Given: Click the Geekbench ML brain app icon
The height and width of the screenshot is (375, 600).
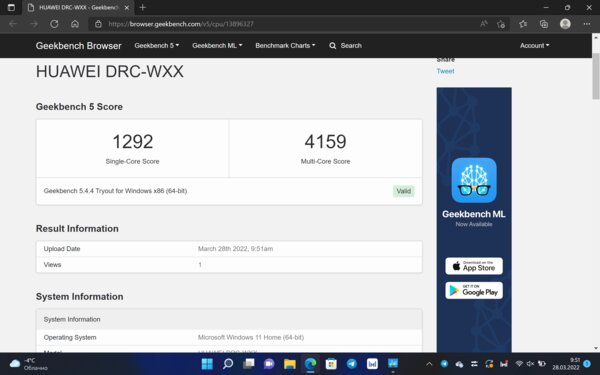Looking at the screenshot, I should click(x=474, y=180).
